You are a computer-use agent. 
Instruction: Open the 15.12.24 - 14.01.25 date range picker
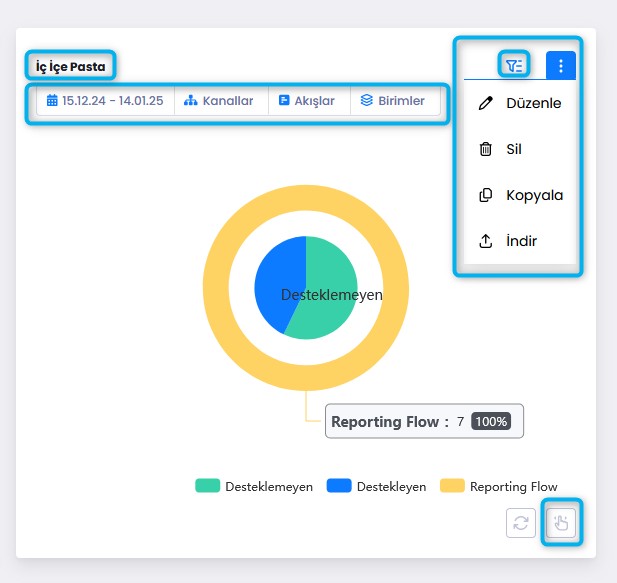coord(105,101)
